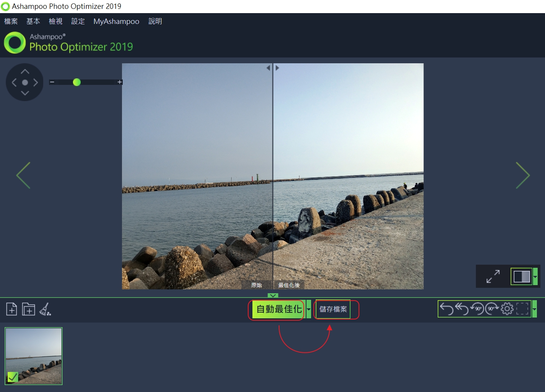Open the 設定 menu

tap(78, 21)
